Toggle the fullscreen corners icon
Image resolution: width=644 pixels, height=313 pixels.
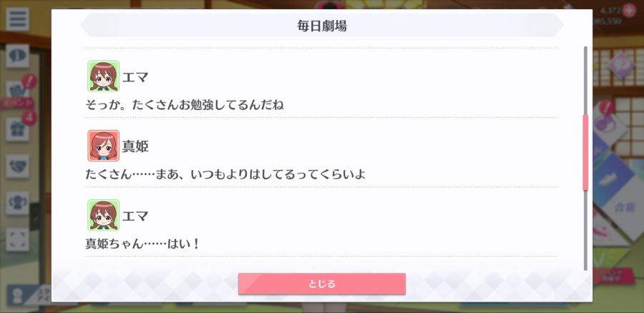coord(17,239)
